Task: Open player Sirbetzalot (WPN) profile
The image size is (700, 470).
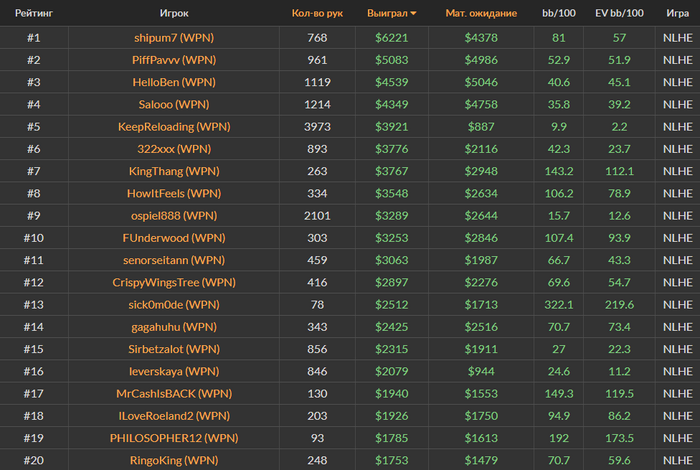Action: point(174,349)
